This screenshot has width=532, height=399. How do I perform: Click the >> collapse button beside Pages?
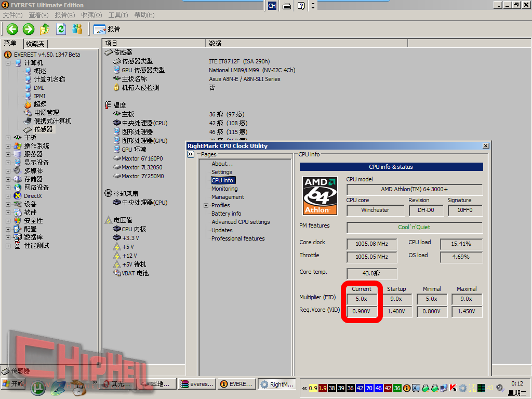coord(191,155)
